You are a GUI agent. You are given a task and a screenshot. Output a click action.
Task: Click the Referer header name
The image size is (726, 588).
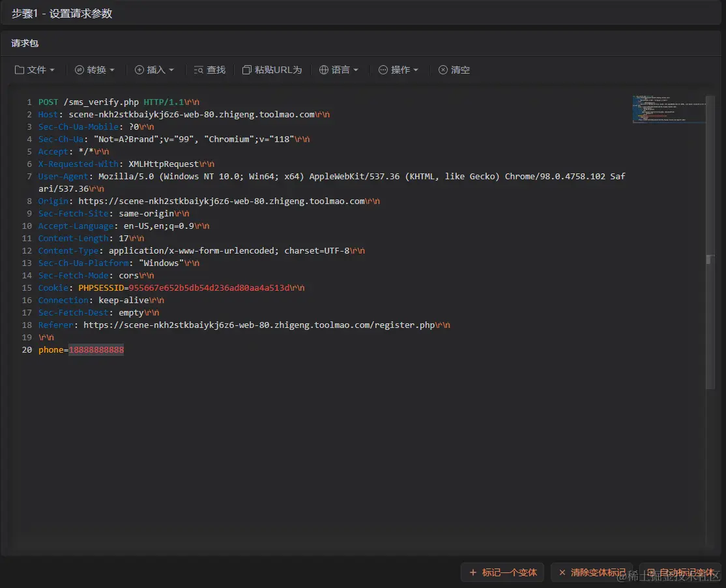55,325
